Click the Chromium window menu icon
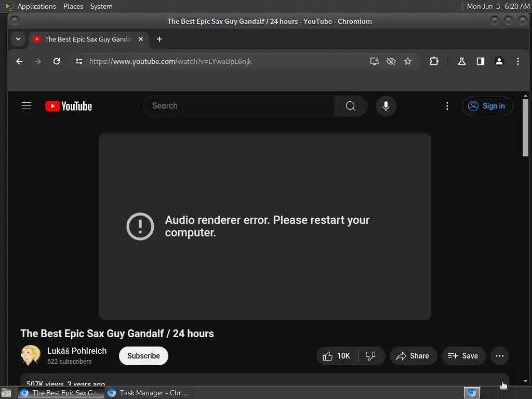This screenshot has height=399, width=532. (x=14, y=20)
